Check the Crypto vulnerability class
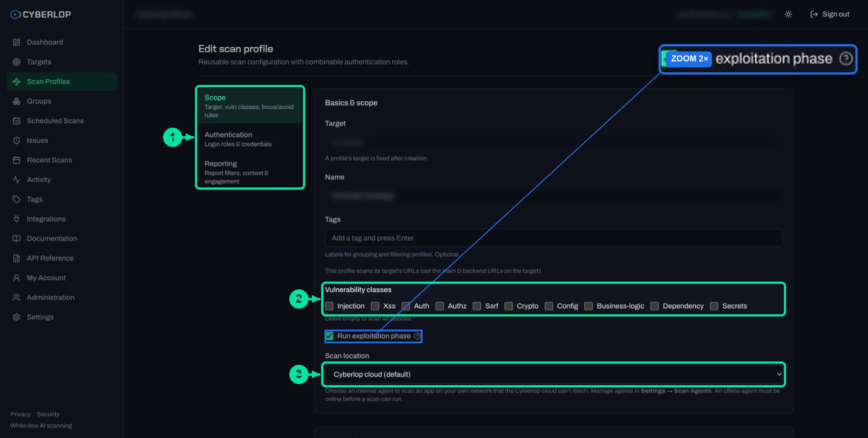Image resolution: width=868 pixels, height=438 pixels. pyautogui.click(x=509, y=306)
